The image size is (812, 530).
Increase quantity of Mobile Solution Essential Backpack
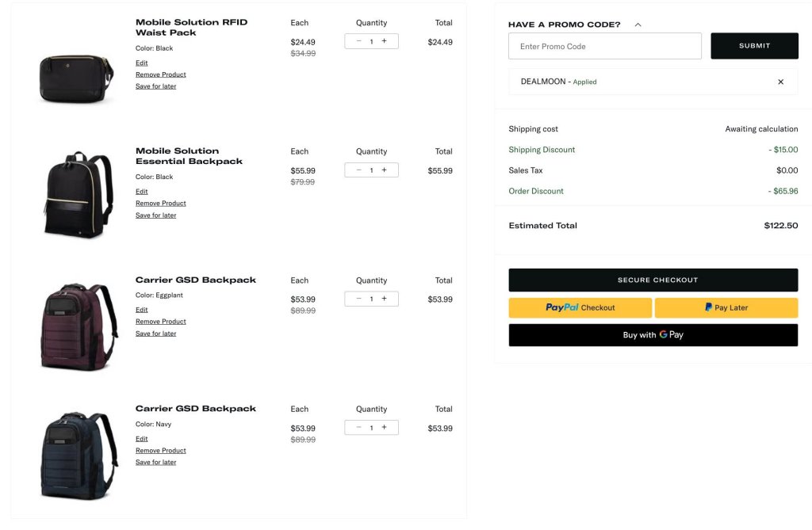click(385, 170)
